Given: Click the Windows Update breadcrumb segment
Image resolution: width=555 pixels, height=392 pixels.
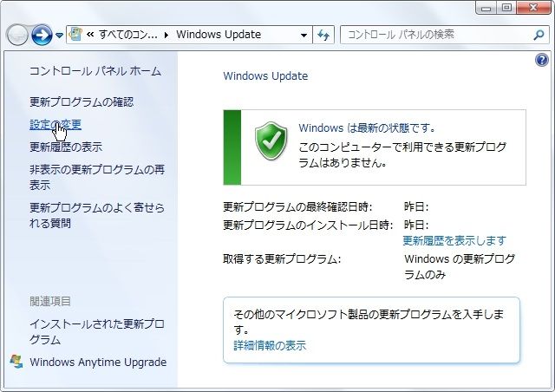Looking at the screenshot, I should (219, 35).
